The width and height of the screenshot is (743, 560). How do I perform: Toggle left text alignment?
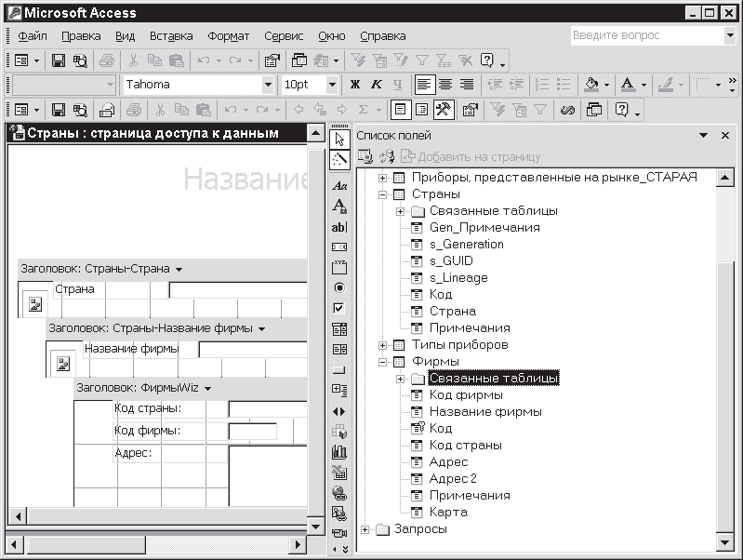(x=424, y=85)
